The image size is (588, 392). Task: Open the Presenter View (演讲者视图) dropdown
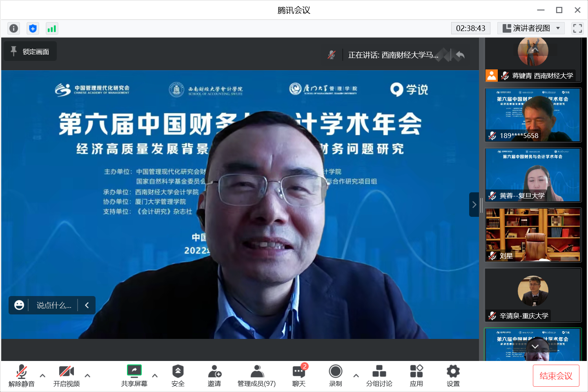coord(531,28)
